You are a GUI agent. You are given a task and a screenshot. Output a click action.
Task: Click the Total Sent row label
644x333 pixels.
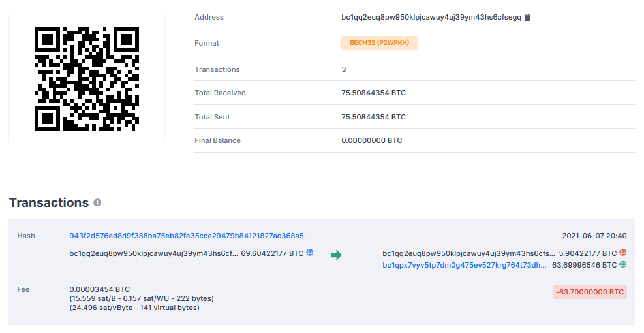[x=212, y=117]
